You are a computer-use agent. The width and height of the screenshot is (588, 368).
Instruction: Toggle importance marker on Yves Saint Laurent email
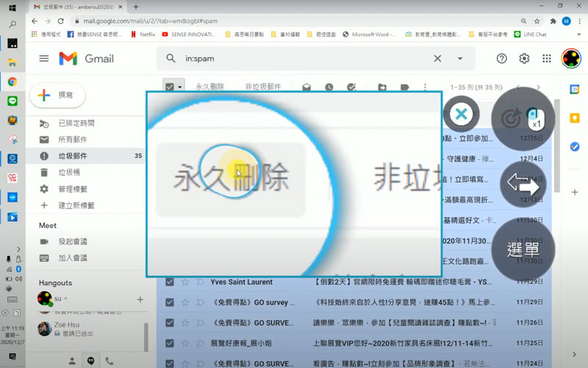point(200,282)
